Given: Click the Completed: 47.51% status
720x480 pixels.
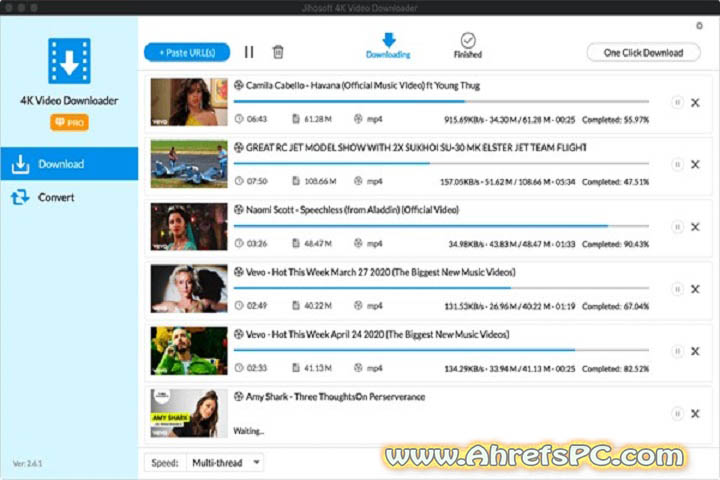Looking at the screenshot, I should click(x=616, y=182).
